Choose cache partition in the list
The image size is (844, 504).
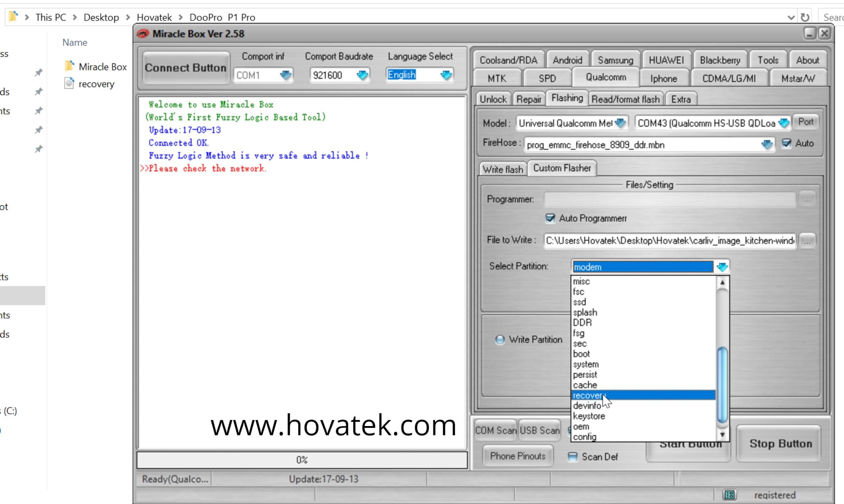point(643,385)
